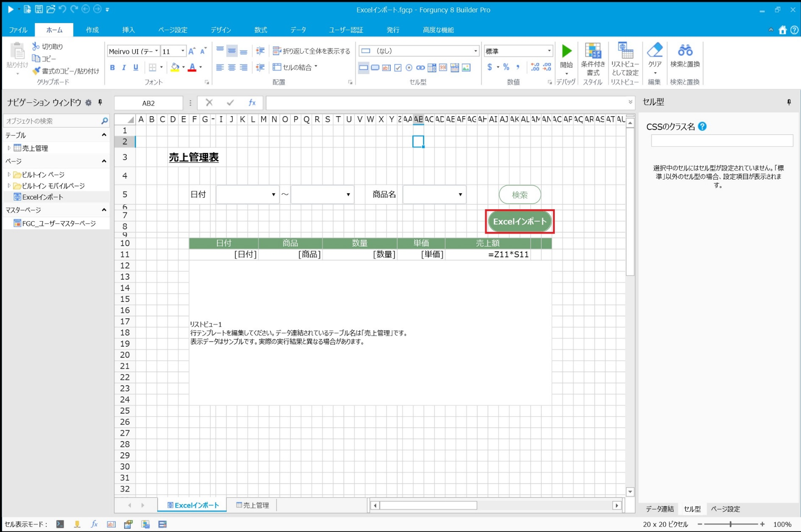Select Excelインポート page in navigation
Image resolution: width=801 pixels, height=532 pixels.
(x=42, y=197)
